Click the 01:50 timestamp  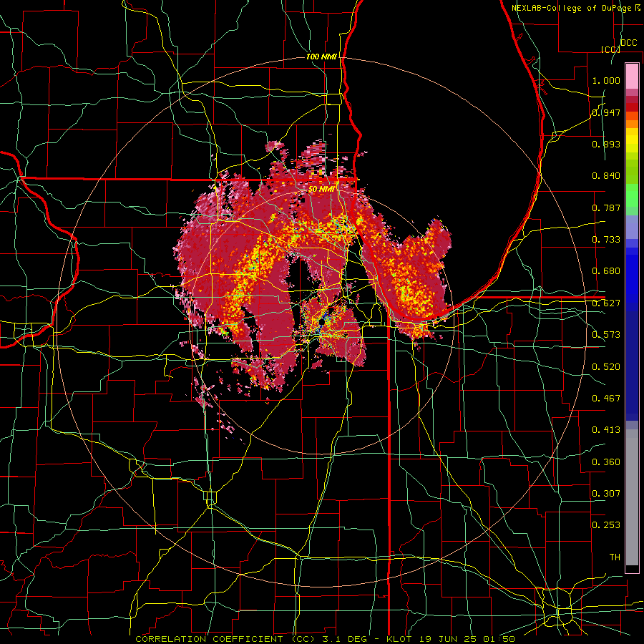[497, 639]
